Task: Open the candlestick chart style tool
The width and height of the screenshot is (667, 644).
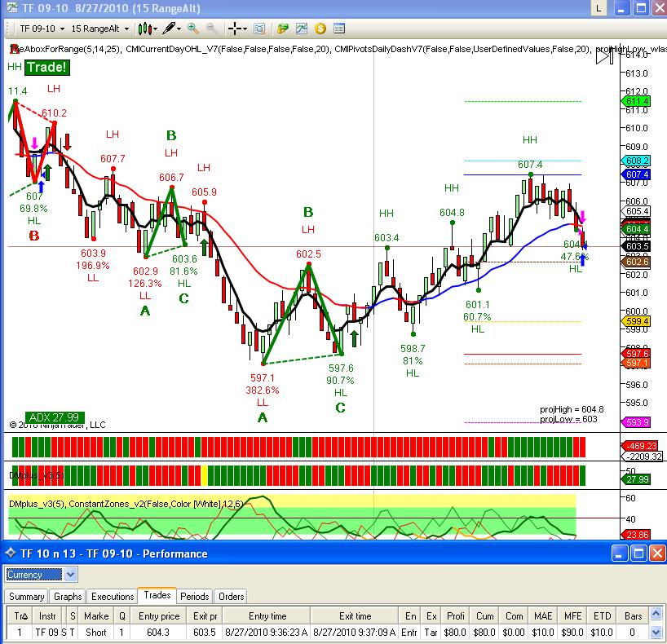Action: 144,29
